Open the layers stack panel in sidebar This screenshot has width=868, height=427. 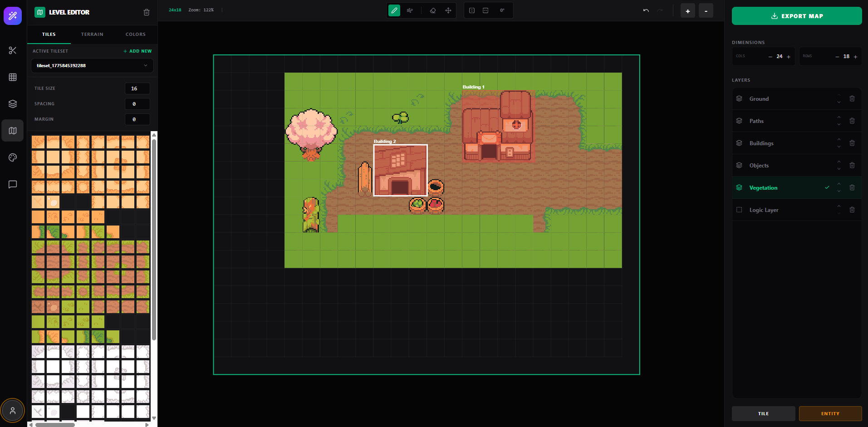(13, 104)
